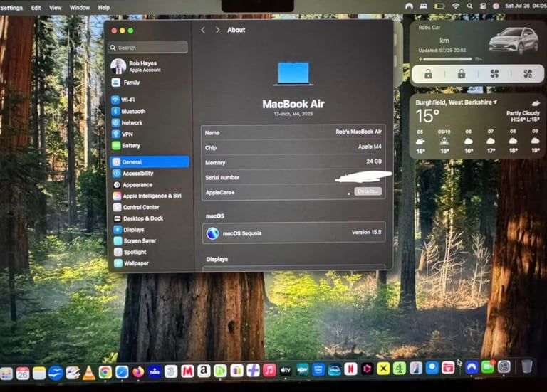Go forward with the right chevron
Image resolution: width=547 pixels, height=392 pixels.
(217, 31)
